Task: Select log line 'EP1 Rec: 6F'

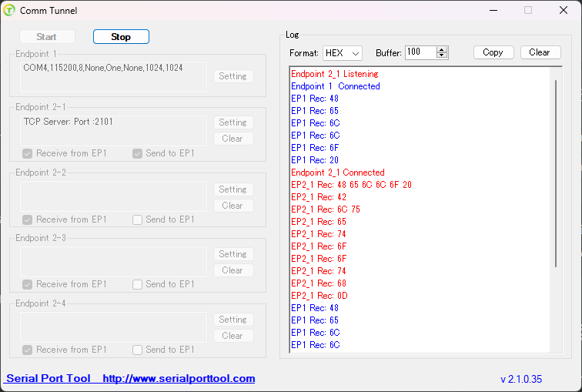Action: point(315,148)
